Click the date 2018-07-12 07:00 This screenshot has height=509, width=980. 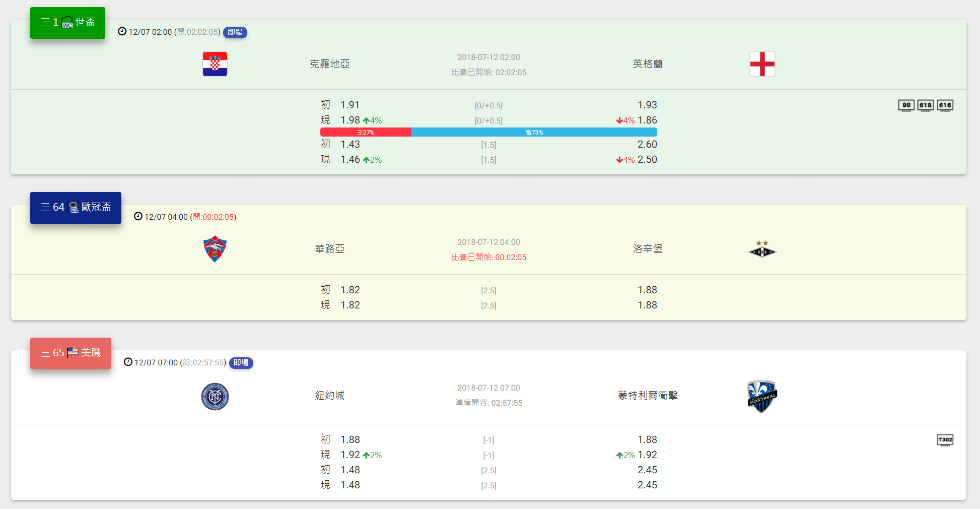tap(488, 388)
